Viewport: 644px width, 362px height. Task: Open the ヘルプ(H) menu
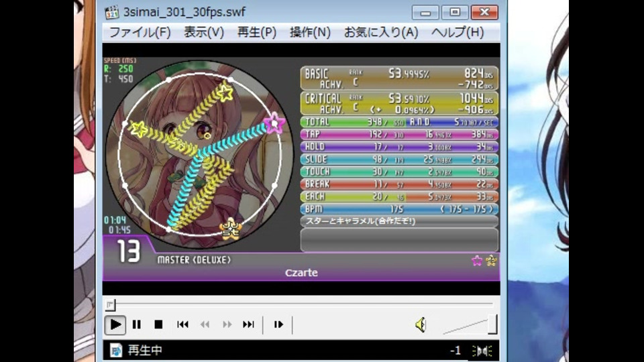point(458,32)
